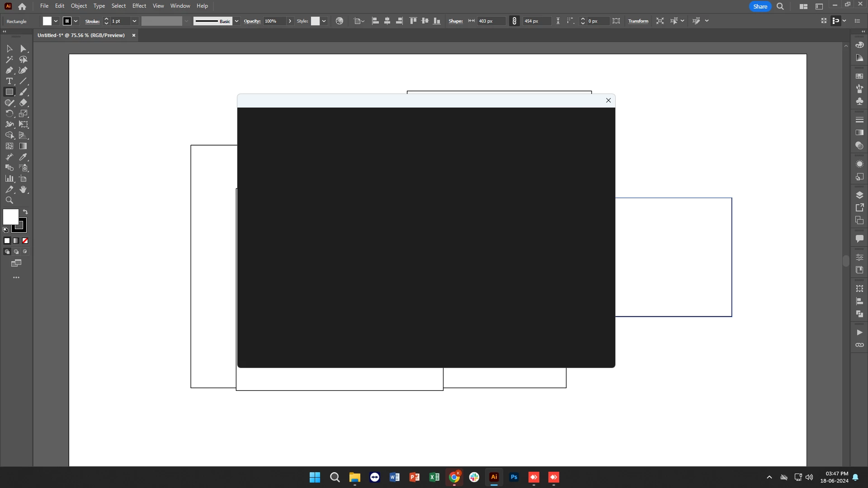Open the Layers panel icon
Image resolution: width=868 pixels, height=488 pixels.
[x=859, y=195]
